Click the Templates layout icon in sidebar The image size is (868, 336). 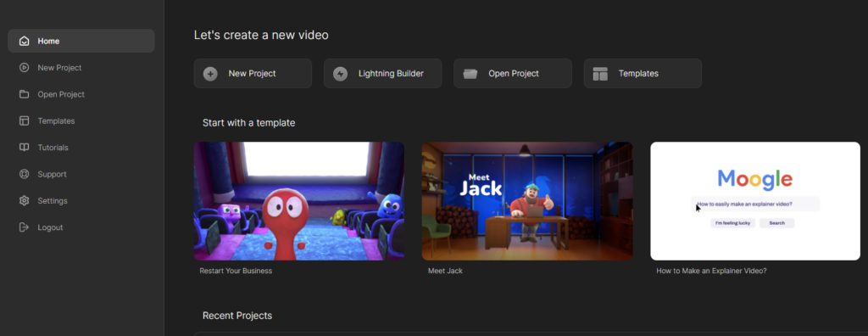pyautogui.click(x=24, y=120)
